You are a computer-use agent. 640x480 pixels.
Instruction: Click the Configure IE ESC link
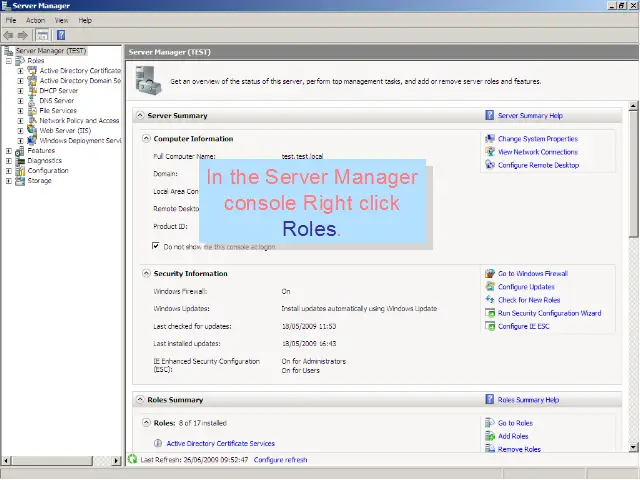(524, 326)
